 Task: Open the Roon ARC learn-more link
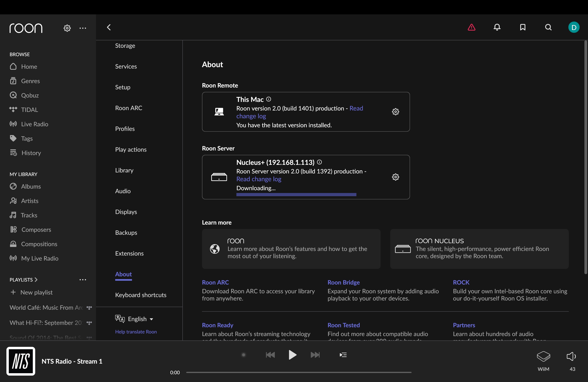215,282
